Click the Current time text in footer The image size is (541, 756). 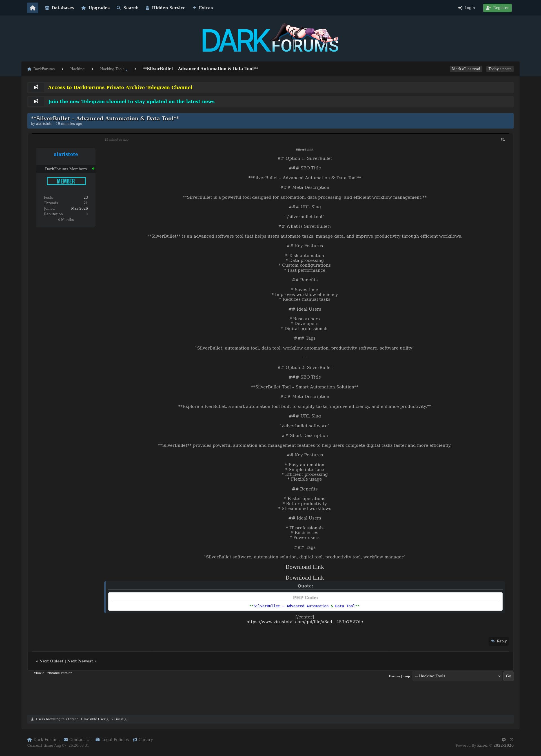point(58,745)
